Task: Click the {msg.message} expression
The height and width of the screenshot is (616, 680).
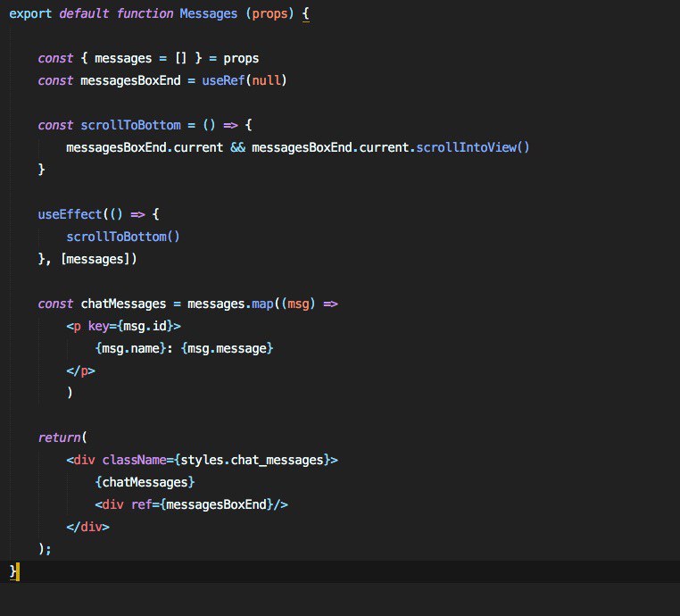Action: click(x=227, y=348)
